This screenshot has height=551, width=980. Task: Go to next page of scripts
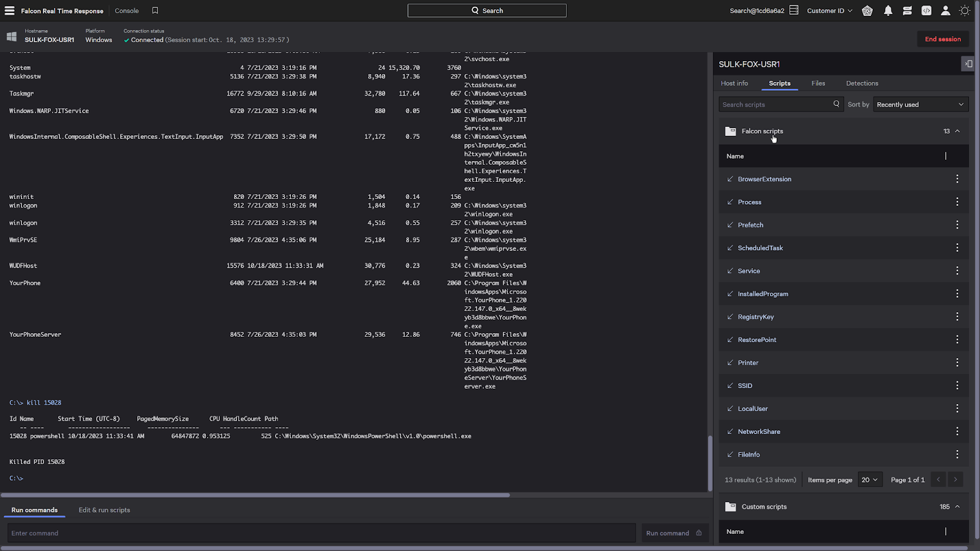point(955,480)
